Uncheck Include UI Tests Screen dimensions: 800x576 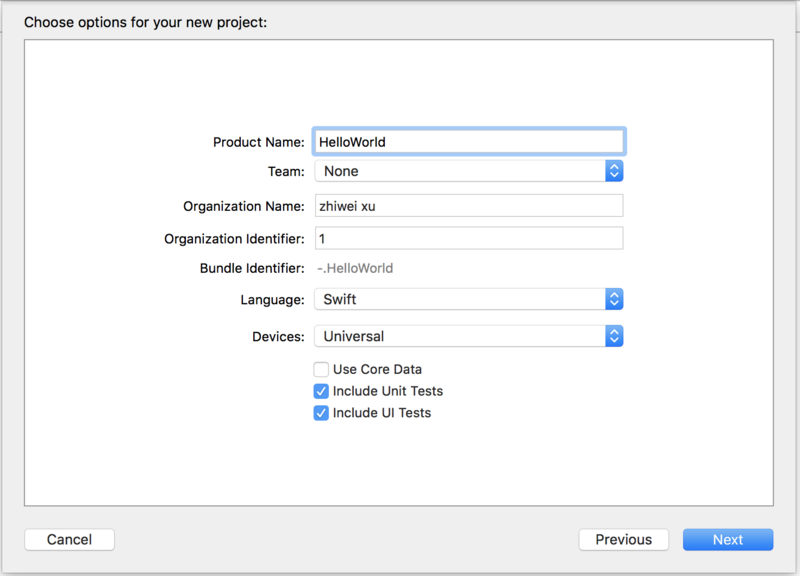pyautogui.click(x=321, y=413)
